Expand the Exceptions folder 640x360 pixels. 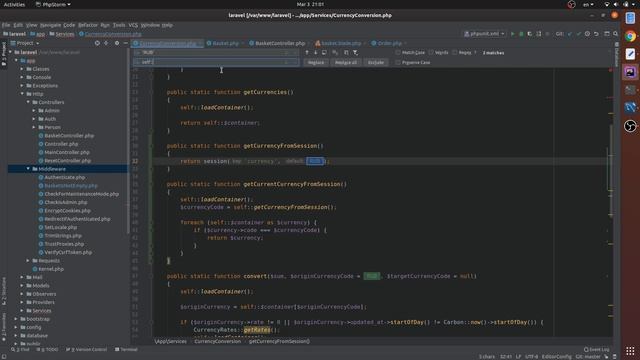(x=22, y=86)
